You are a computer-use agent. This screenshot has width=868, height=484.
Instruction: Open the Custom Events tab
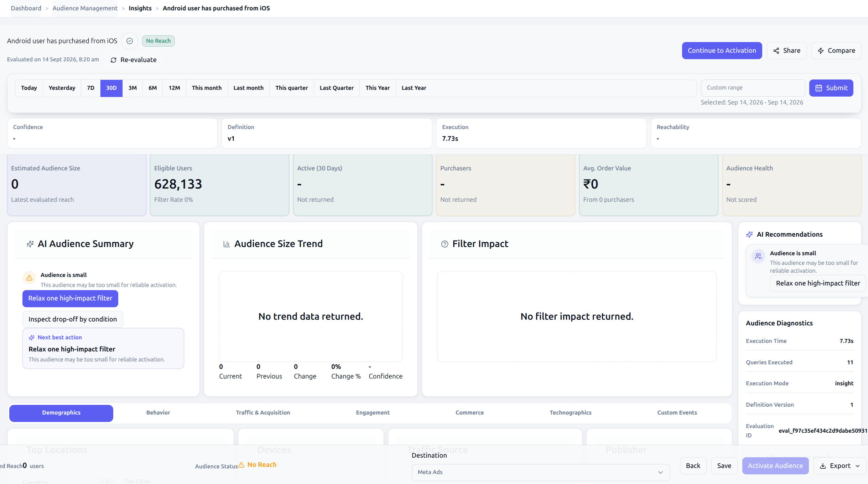pyautogui.click(x=677, y=413)
